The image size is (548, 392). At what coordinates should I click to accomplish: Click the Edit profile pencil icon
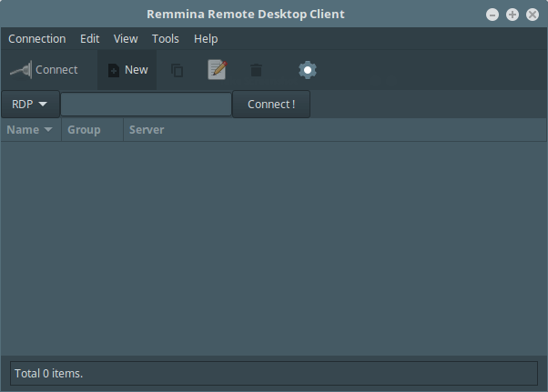click(x=217, y=70)
